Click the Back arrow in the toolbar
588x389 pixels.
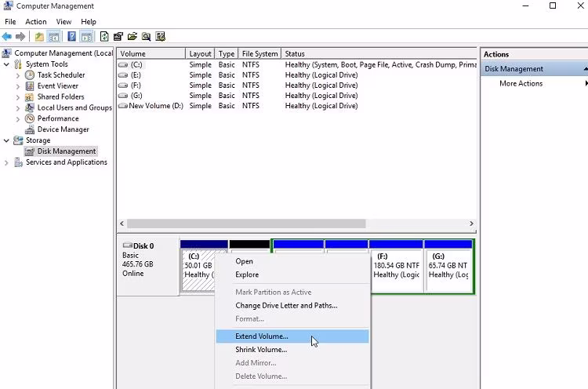point(7,36)
